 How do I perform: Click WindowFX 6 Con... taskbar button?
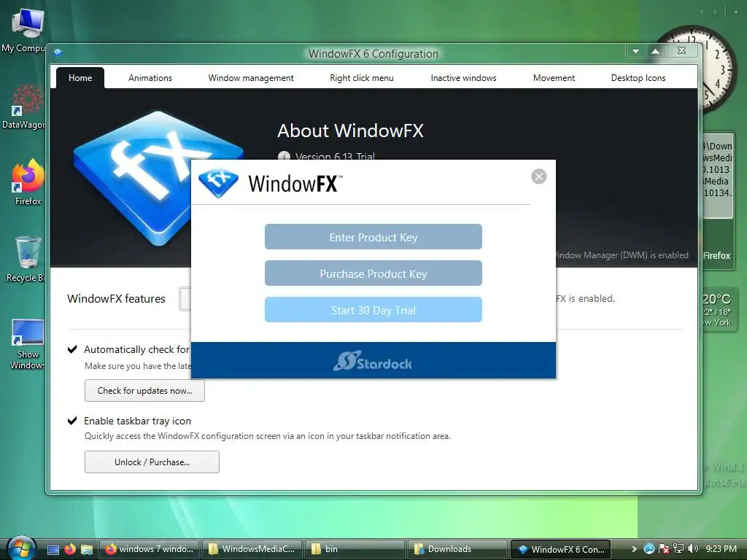click(x=561, y=549)
